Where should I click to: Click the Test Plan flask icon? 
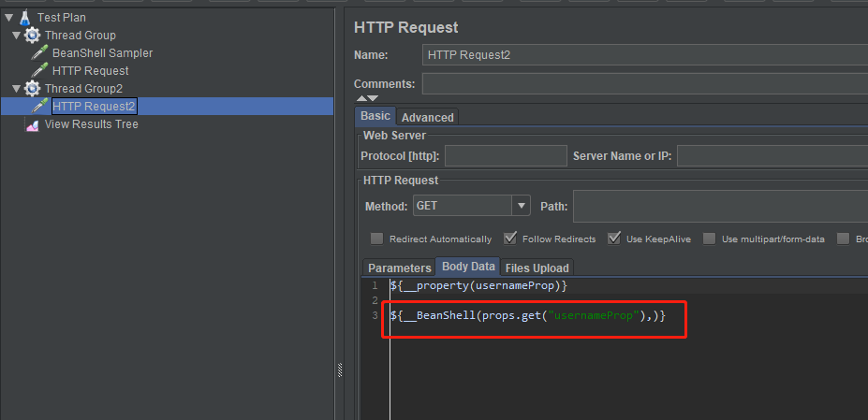pyautogui.click(x=24, y=18)
